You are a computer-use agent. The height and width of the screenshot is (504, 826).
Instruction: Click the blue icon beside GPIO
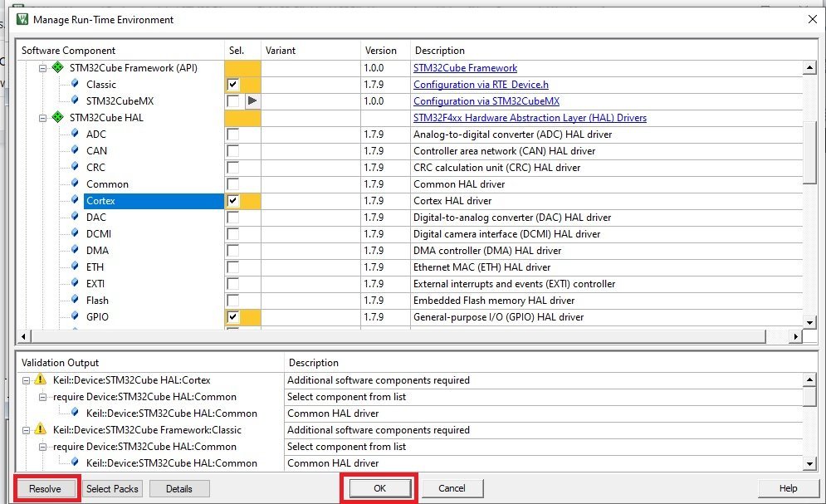pyautogui.click(x=75, y=316)
